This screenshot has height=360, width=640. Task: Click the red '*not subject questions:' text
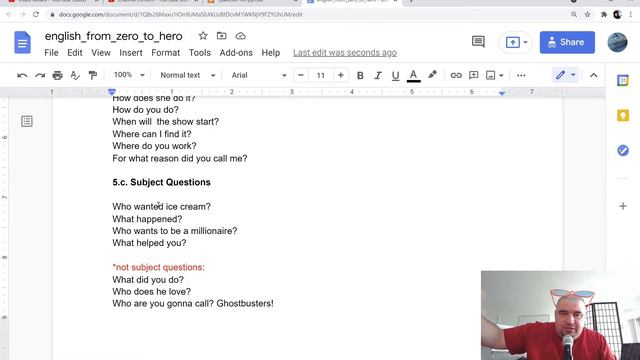click(158, 267)
